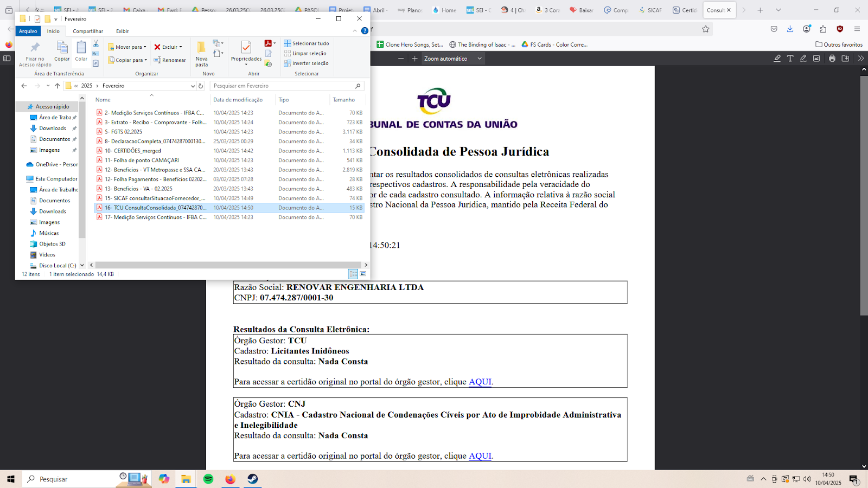868x488 pixels.
Task: Click Inverter seleção
Action: 307,63
